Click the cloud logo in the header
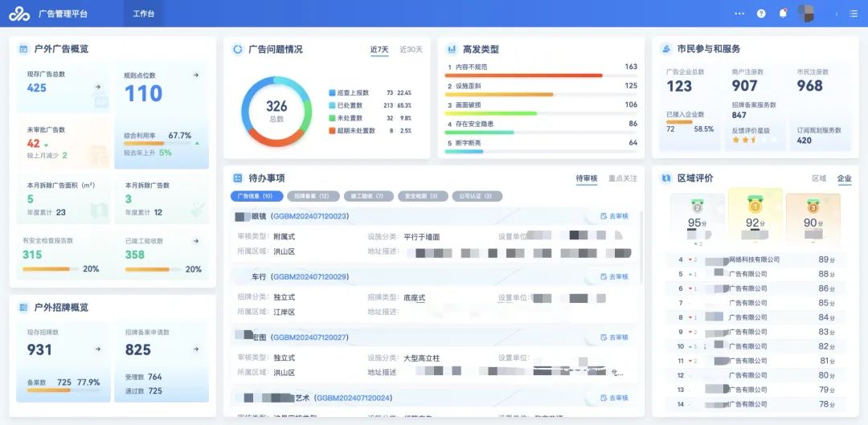Viewport: 868px width, 425px height. tap(18, 14)
